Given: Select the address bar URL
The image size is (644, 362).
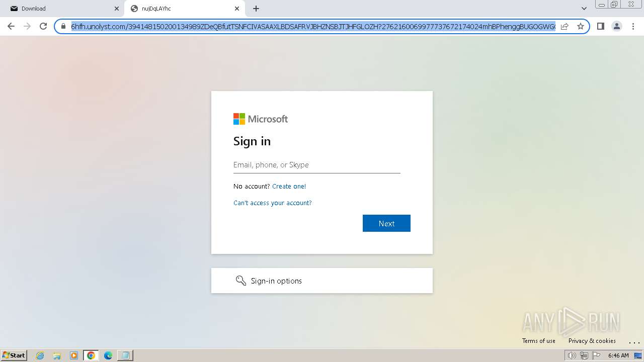Looking at the screenshot, I should tap(313, 26).
